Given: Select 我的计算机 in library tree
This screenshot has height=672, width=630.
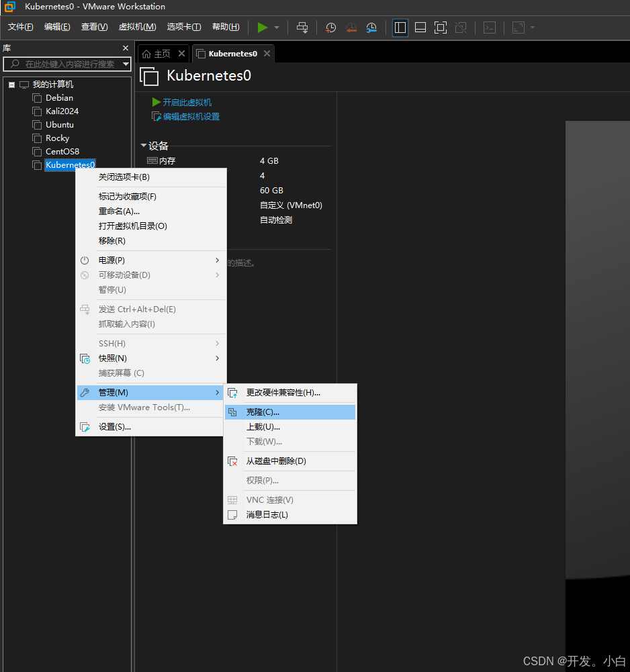Looking at the screenshot, I should pyautogui.click(x=53, y=85).
